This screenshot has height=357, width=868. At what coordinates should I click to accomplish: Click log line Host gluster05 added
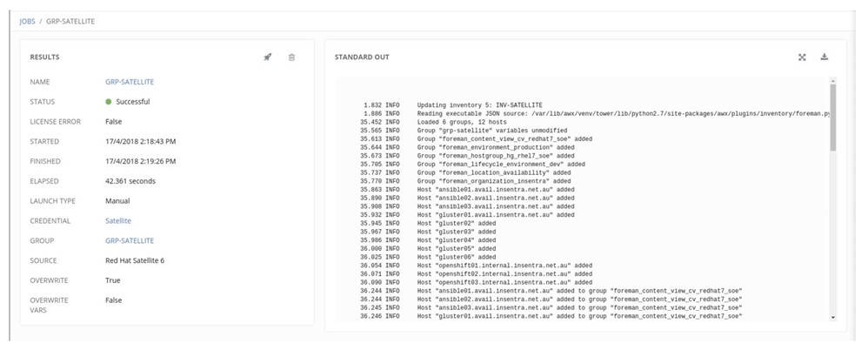tap(457, 249)
